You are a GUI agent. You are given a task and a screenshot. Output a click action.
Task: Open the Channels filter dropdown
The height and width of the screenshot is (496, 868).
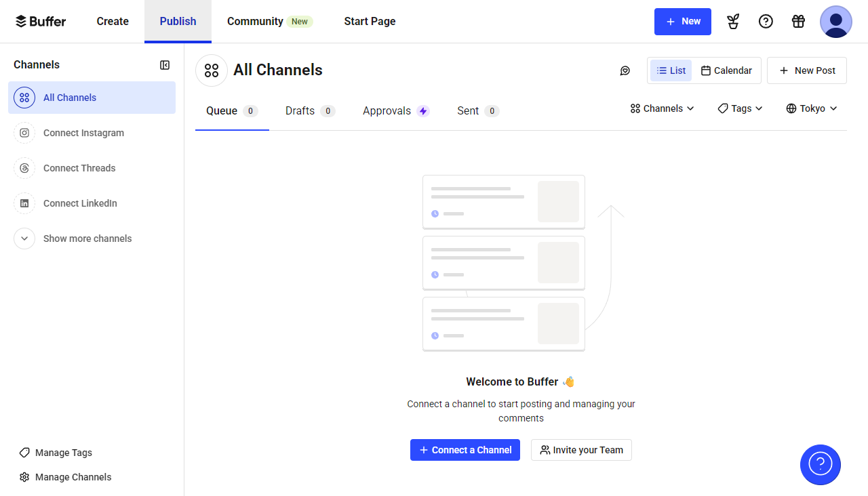coord(662,108)
